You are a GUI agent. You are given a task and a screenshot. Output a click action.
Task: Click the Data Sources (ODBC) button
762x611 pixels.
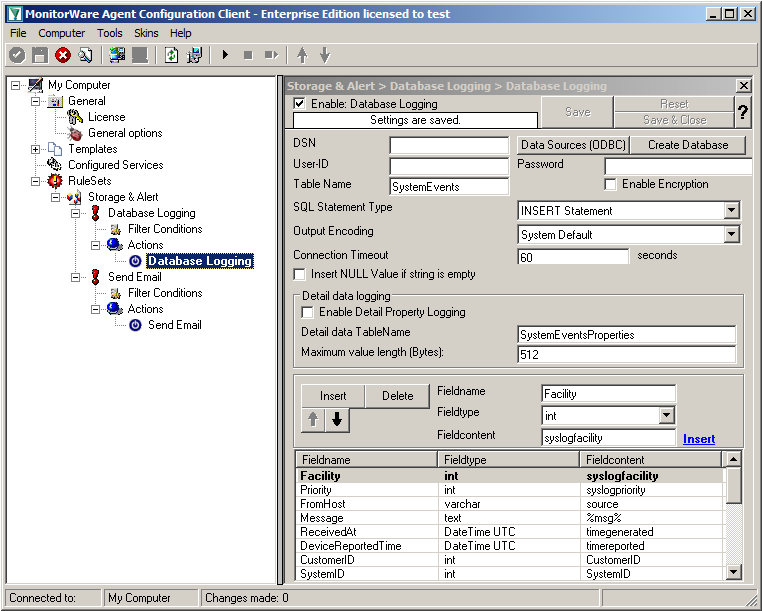click(x=573, y=145)
